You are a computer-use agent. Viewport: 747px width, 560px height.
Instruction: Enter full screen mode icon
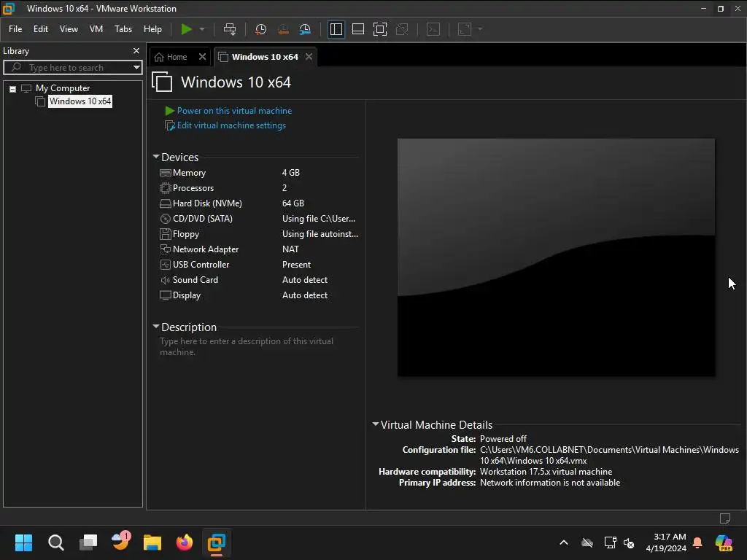click(379, 29)
